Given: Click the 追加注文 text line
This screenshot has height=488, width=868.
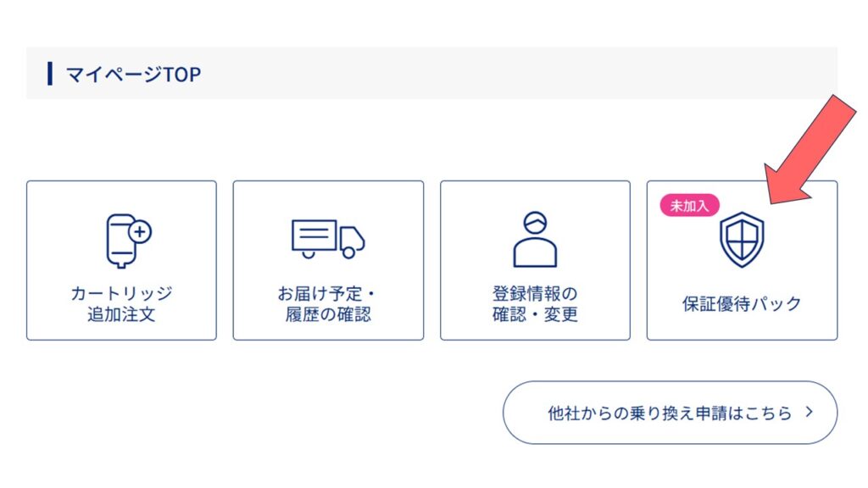Looking at the screenshot, I should (121, 315).
